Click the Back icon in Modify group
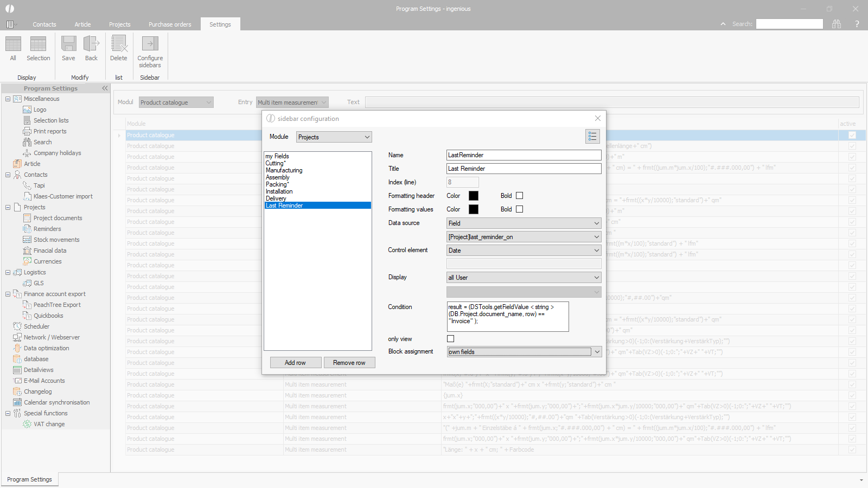The height and width of the screenshot is (488, 868). coord(91,48)
